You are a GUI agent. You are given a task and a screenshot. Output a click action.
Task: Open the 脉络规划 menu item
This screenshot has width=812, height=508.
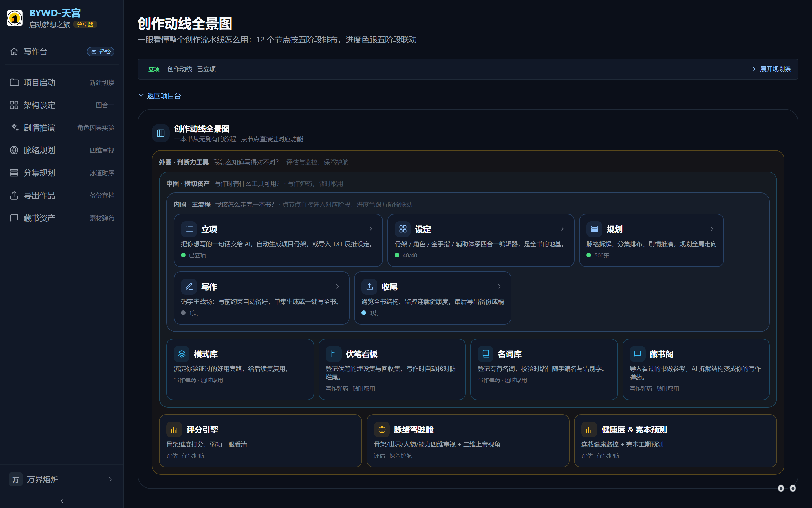click(x=62, y=150)
